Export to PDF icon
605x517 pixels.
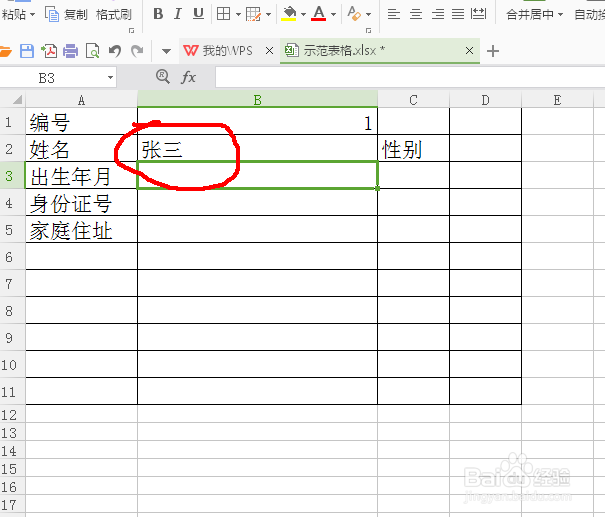pos(49,51)
